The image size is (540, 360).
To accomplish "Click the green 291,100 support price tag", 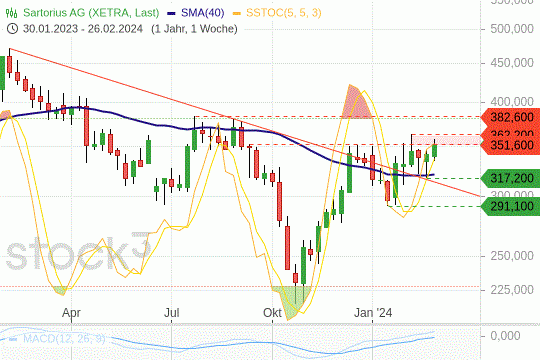I will [510, 206].
